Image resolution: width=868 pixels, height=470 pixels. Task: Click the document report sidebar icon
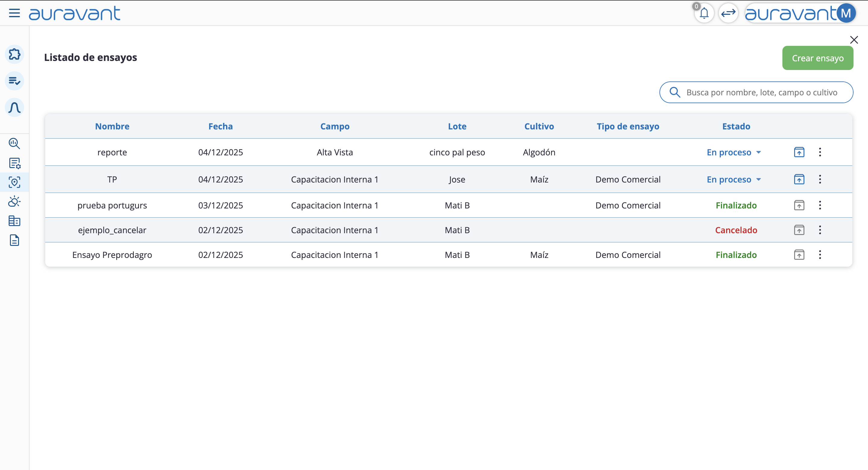click(x=14, y=240)
